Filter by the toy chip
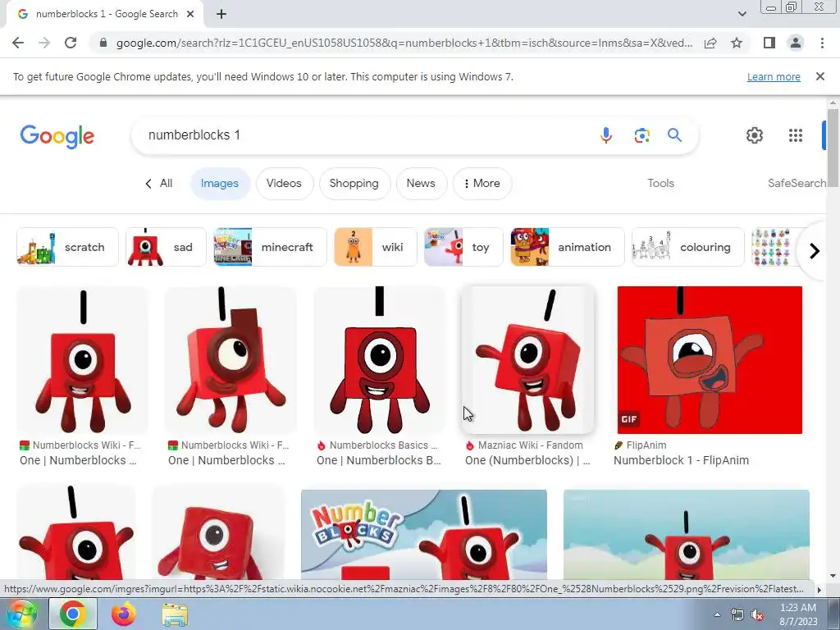840x630 pixels. click(x=464, y=247)
